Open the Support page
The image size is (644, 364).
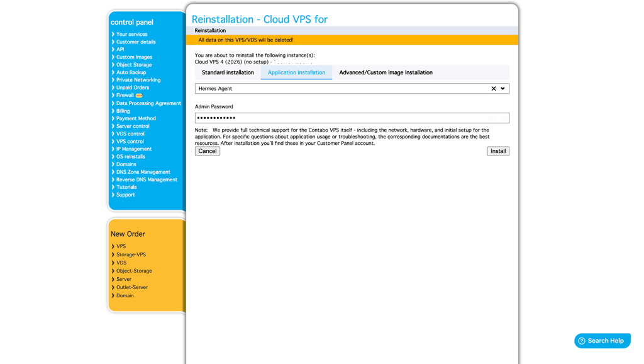125,195
